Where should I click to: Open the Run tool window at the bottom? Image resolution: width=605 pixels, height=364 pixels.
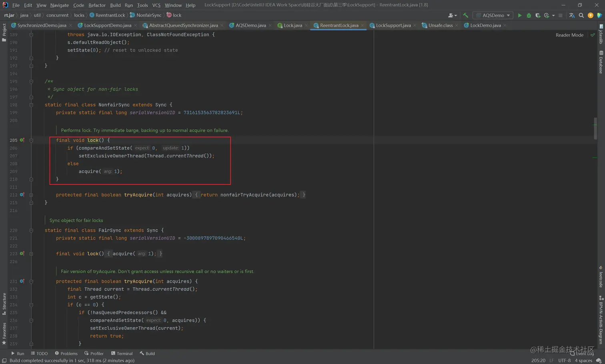[x=18, y=354]
